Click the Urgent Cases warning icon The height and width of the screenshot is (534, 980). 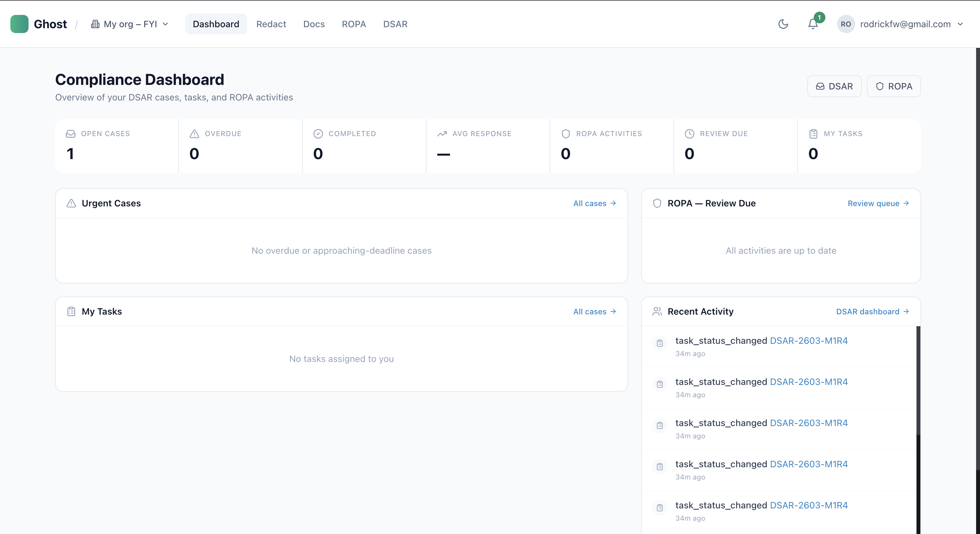71,203
